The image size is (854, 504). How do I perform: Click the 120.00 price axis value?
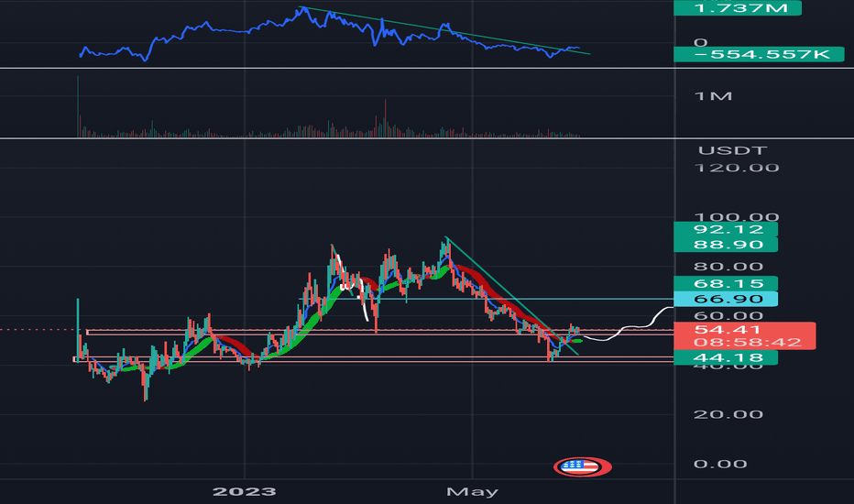[737, 168]
